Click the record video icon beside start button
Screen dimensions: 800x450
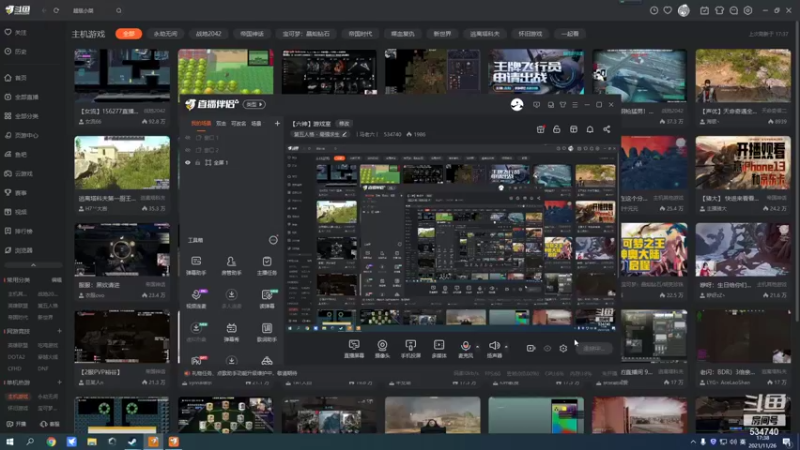click(x=531, y=348)
